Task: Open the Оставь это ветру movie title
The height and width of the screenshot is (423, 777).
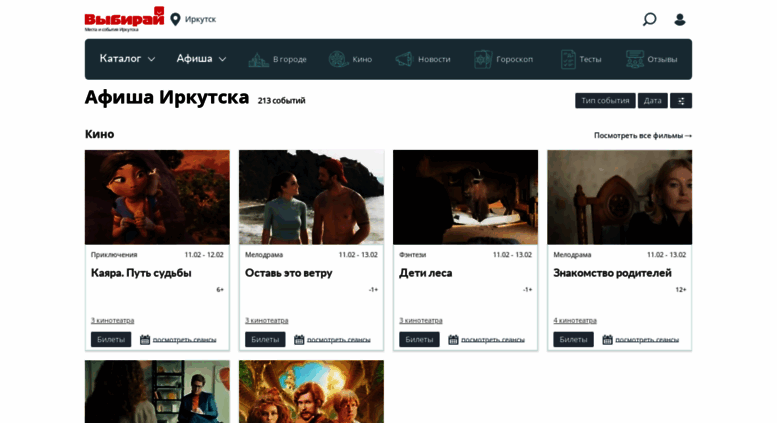Action: click(x=288, y=273)
